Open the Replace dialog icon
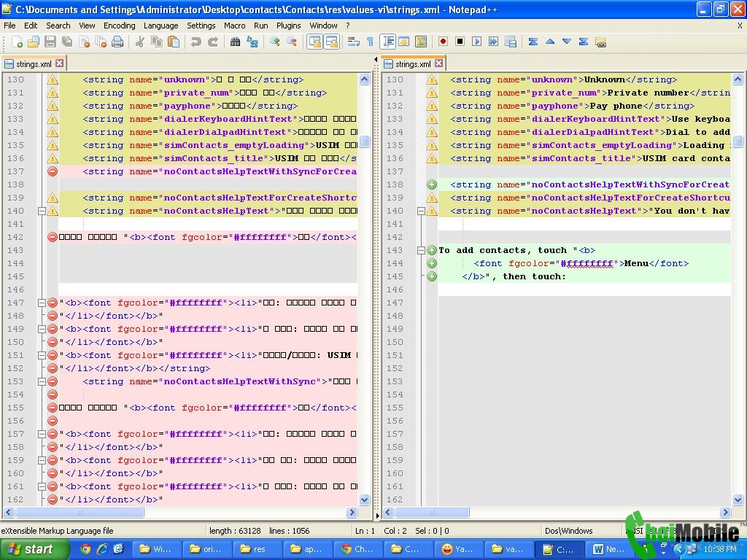The image size is (747, 560). tap(252, 42)
